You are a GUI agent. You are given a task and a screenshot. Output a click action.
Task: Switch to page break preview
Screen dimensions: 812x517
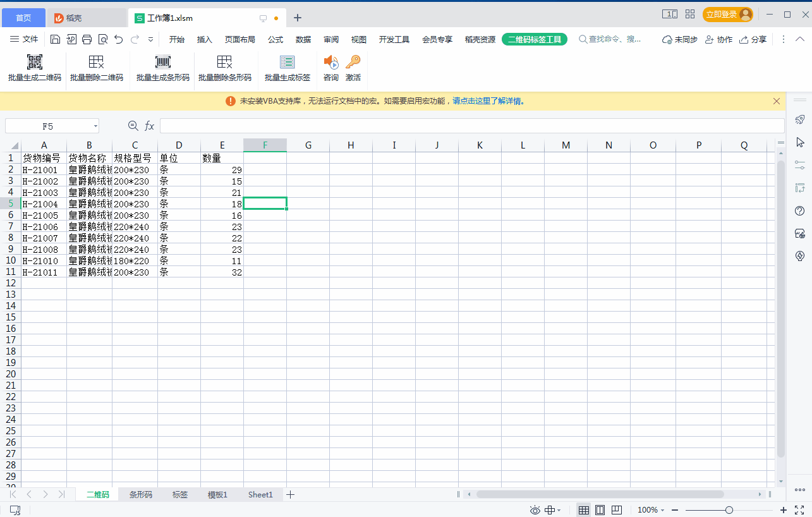pyautogui.click(x=617, y=510)
